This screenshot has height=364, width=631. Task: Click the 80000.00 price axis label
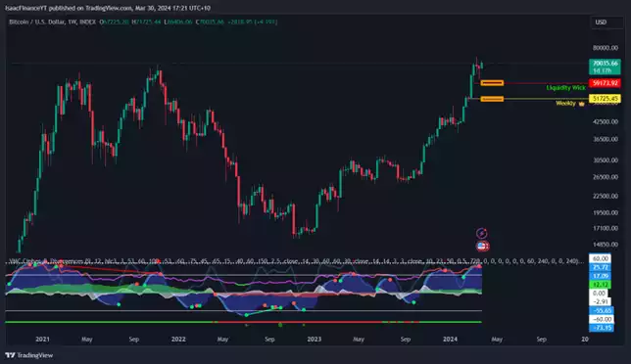[x=606, y=48]
